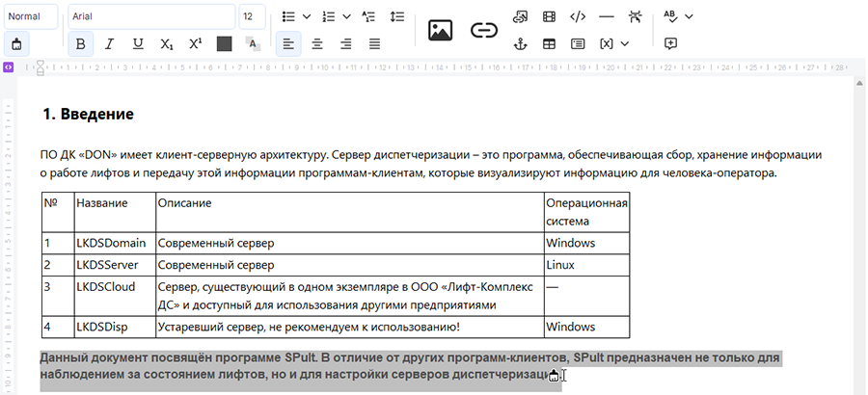This screenshot has height=395, width=868.
Task: Insert a horizontal line
Action: coord(607,16)
